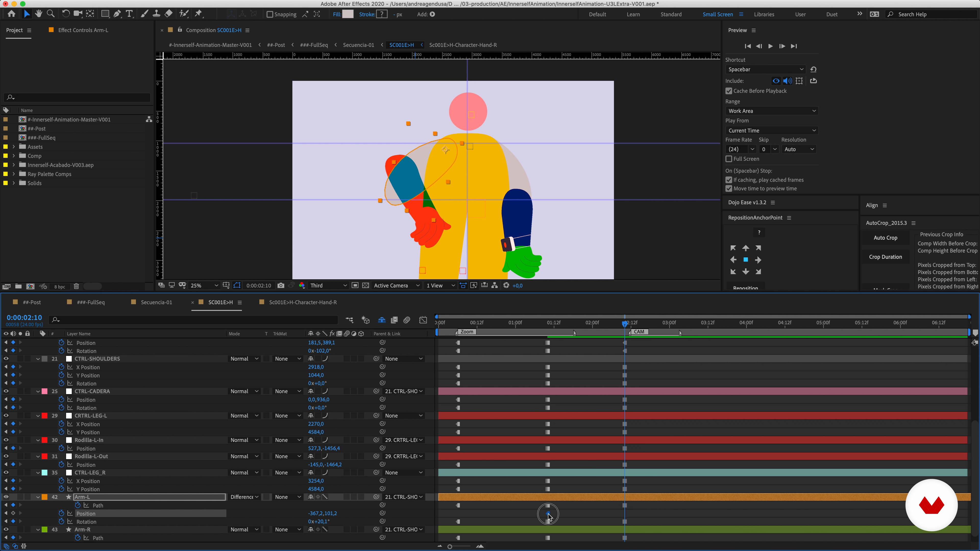
Task: Open the Libraries workspace
Action: (x=764, y=14)
